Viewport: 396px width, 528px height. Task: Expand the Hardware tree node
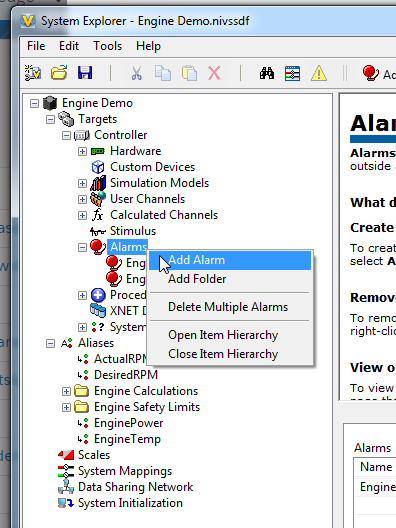(82, 151)
